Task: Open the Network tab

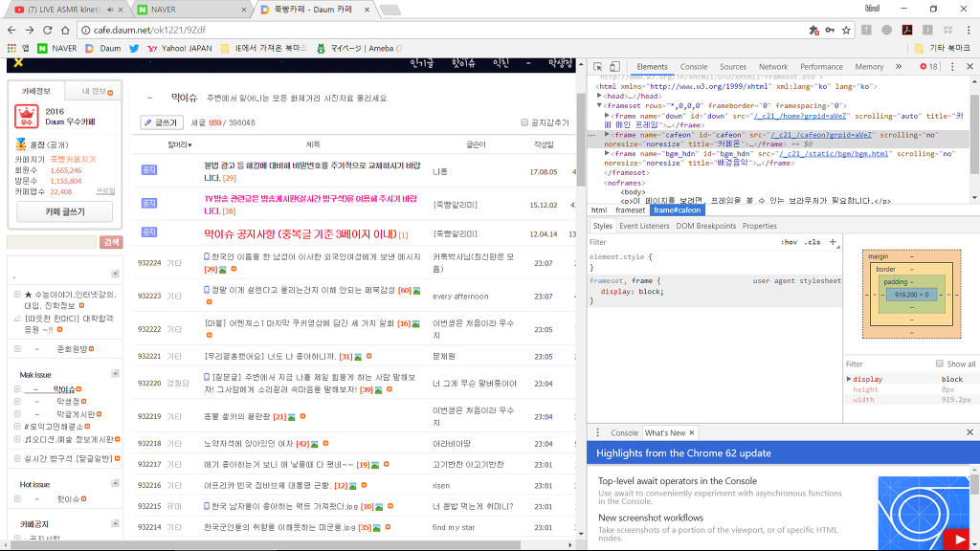Action: click(x=773, y=67)
